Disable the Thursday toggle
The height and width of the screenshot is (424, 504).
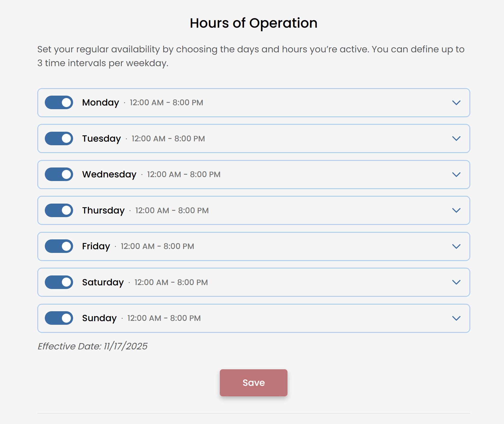tap(59, 210)
